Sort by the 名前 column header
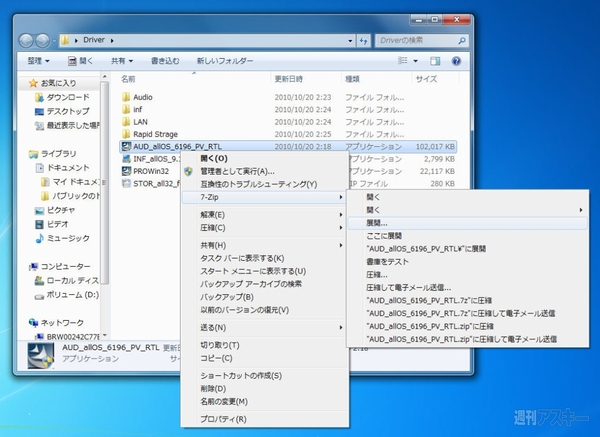 click(x=128, y=79)
